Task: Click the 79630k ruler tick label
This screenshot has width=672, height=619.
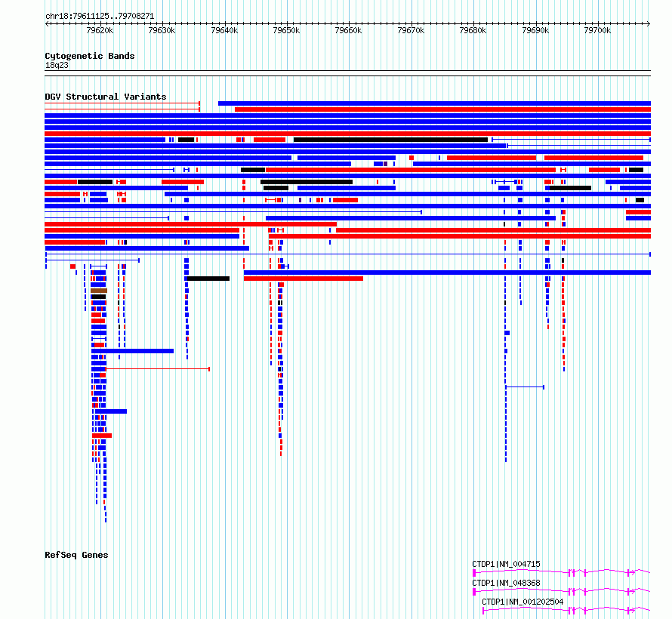Action: (162, 30)
